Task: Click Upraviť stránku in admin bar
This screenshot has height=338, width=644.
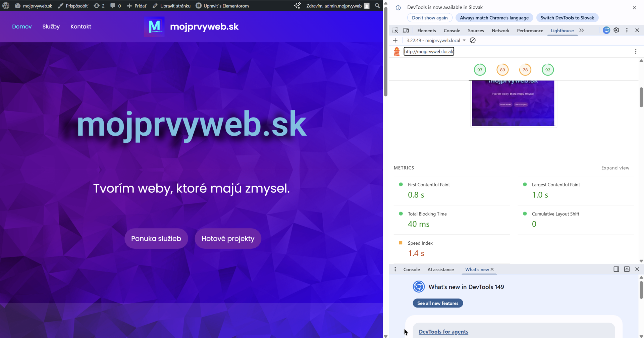Action: coord(171,6)
